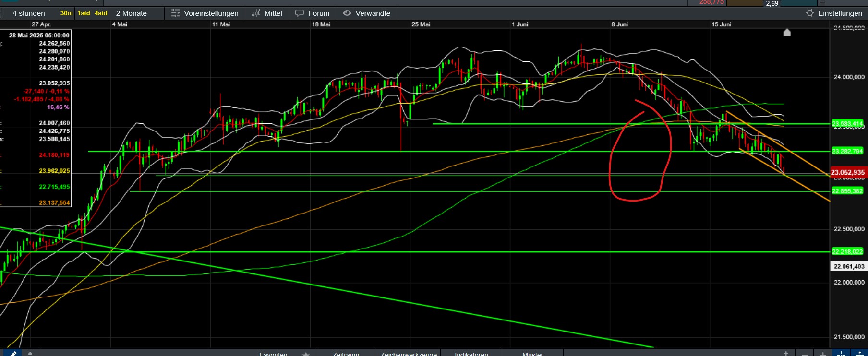Activate the pencil drawing tool
The height and width of the screenshot is (356, 868).
point(13,353)
